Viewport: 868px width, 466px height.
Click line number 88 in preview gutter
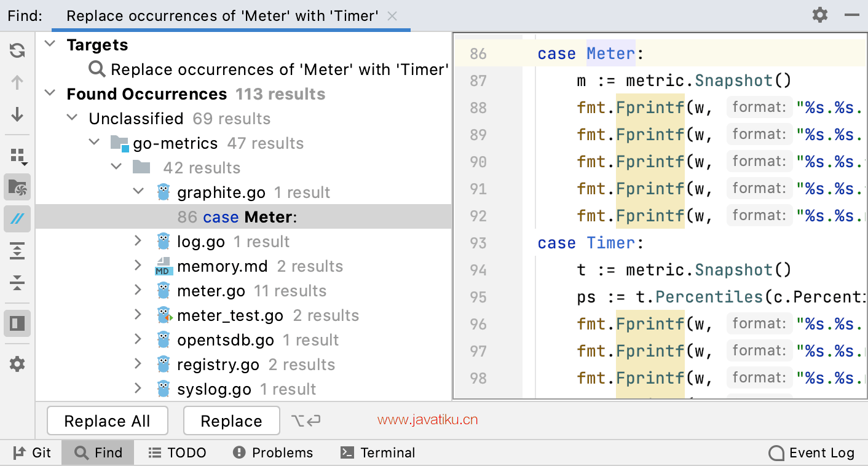click(478, 108)
